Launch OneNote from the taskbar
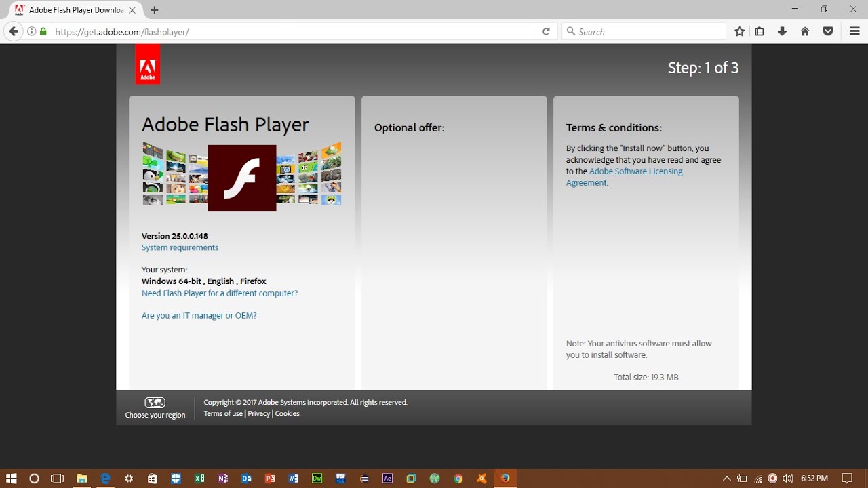This screenshot has width=868, height=488. (223, 478)
